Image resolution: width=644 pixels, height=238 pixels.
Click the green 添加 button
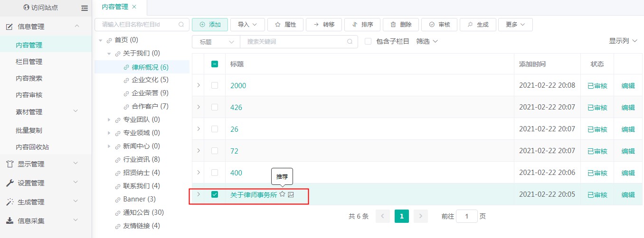pyautogui.click(x=210, y=25)
